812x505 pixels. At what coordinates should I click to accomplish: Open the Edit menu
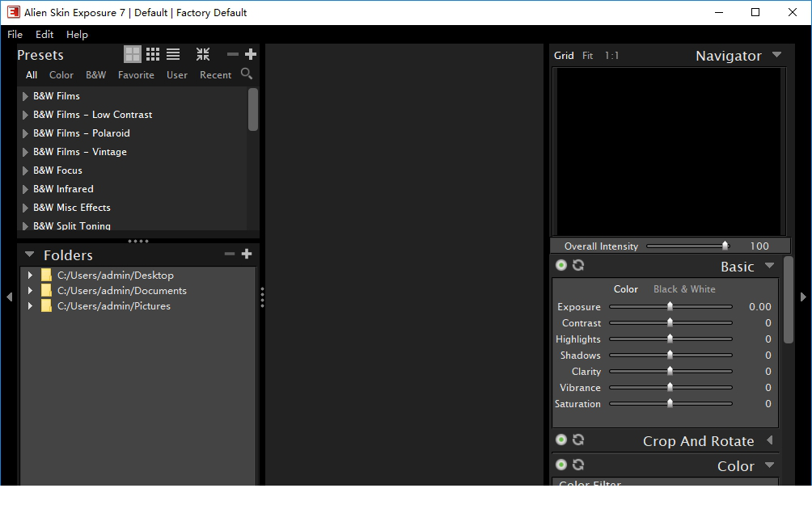(x=44, y=34)
